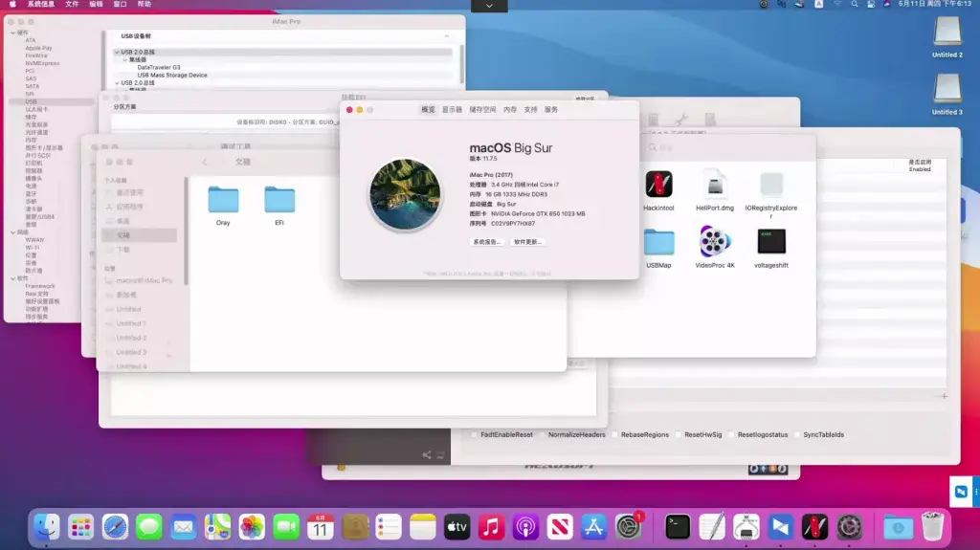Toggle the Resetlogostatus checkbox
This screenshot has height=550, width=980.
pyautogui.click(x=731, y=434)
